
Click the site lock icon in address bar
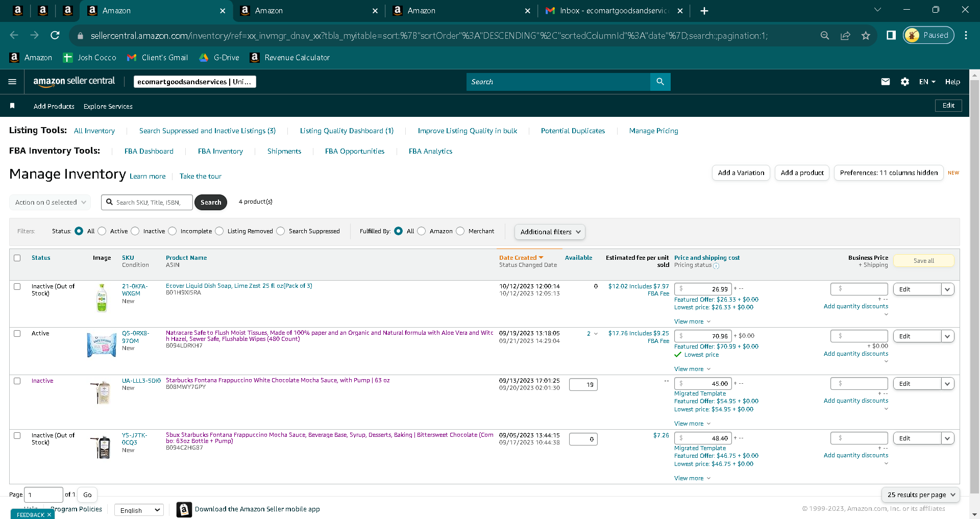click(80, 36)
